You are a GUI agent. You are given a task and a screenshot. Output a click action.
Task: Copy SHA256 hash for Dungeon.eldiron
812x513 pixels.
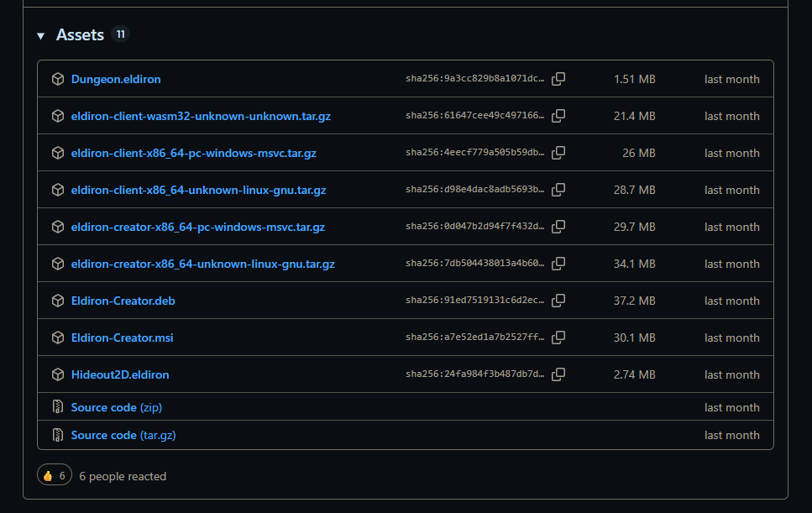click(x=558, y=79)
